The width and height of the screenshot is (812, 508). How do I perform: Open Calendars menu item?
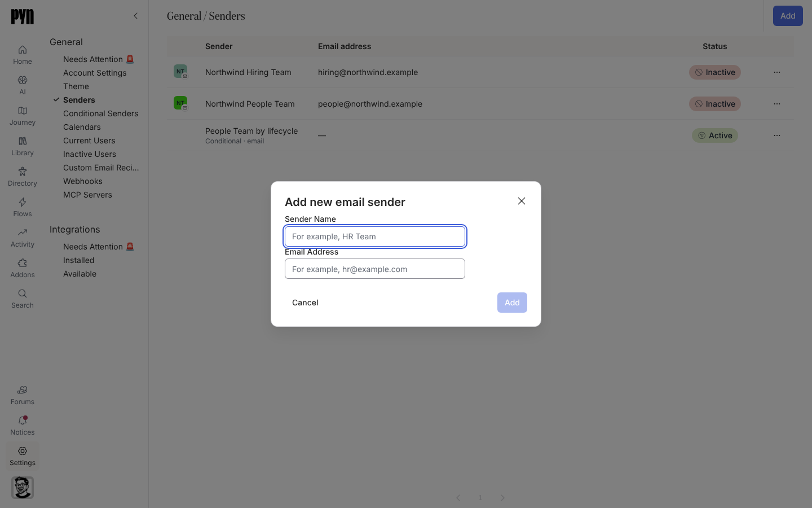click(x=82, y=127)
